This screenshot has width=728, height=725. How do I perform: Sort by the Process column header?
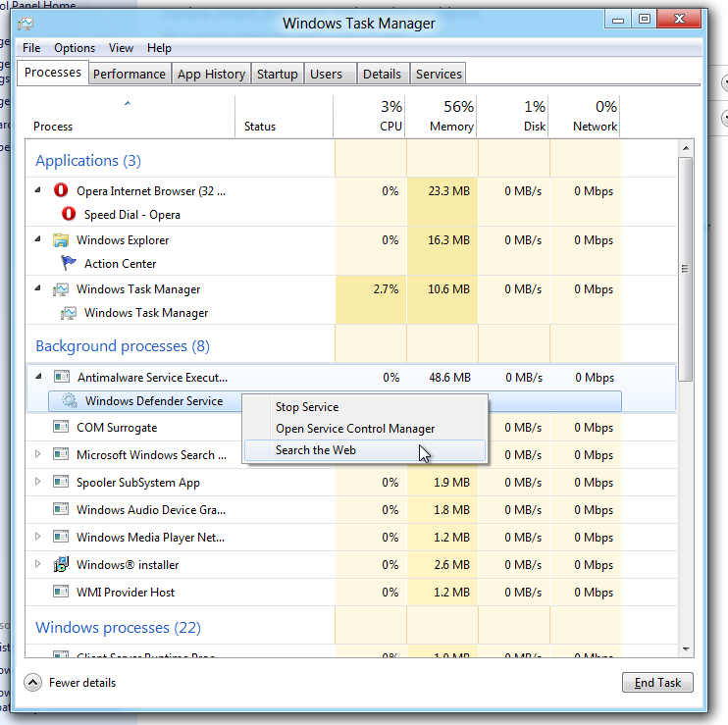(130, 117)
